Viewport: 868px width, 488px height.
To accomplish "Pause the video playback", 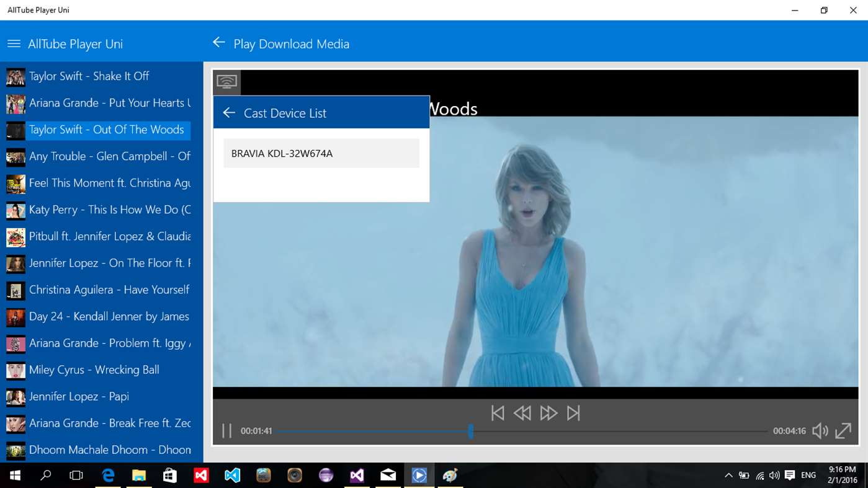I will coord(227,431).
